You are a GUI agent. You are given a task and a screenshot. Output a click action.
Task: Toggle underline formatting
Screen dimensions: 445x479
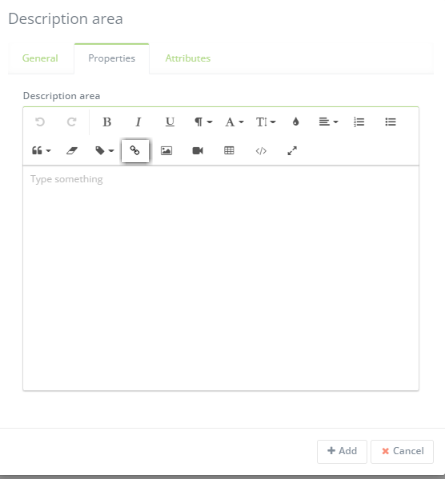(x=170, y=122)
